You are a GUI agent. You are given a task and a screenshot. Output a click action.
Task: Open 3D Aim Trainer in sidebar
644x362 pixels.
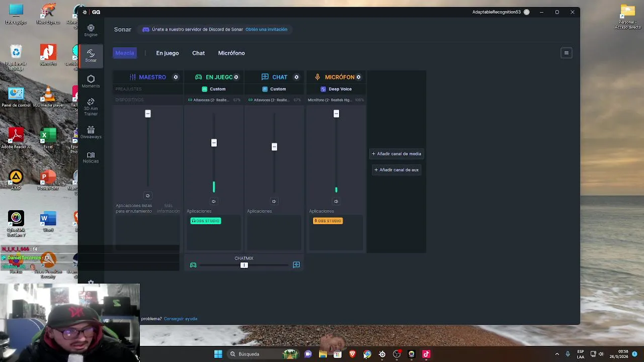[91, 107]
